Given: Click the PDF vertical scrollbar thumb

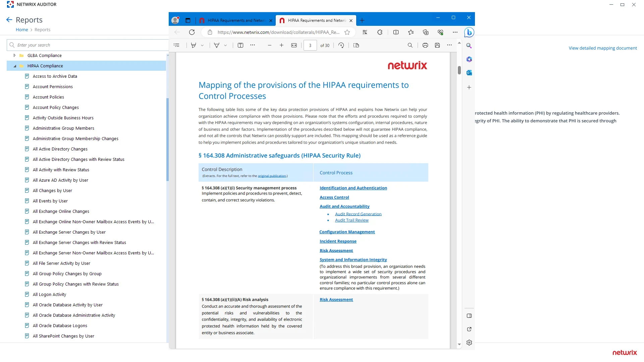Looking at the screenshot, I should [459, 70].
